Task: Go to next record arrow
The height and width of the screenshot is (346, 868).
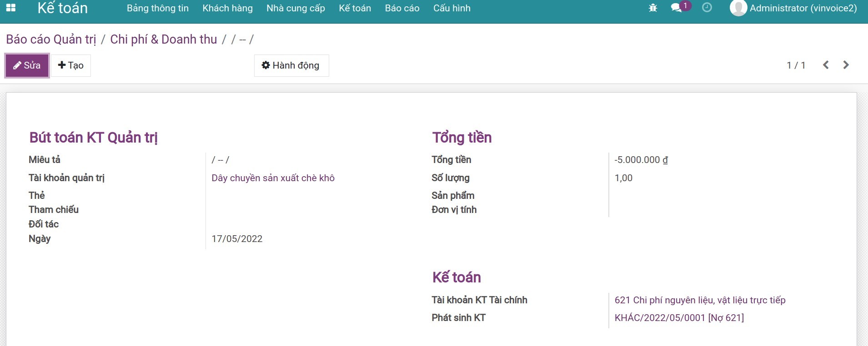Action: [846, 65]
